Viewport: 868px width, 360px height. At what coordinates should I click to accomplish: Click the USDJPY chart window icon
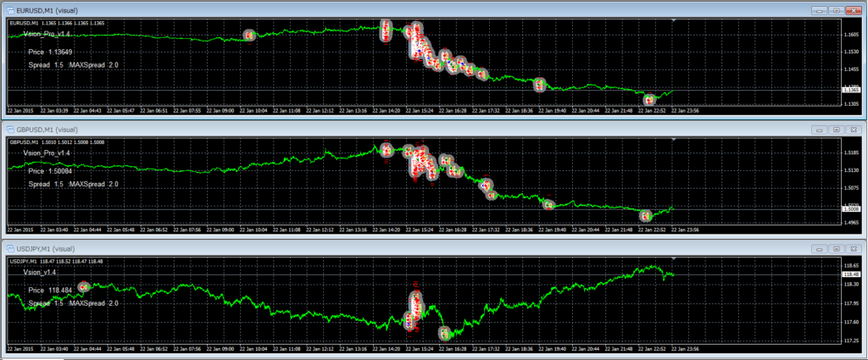11,249
